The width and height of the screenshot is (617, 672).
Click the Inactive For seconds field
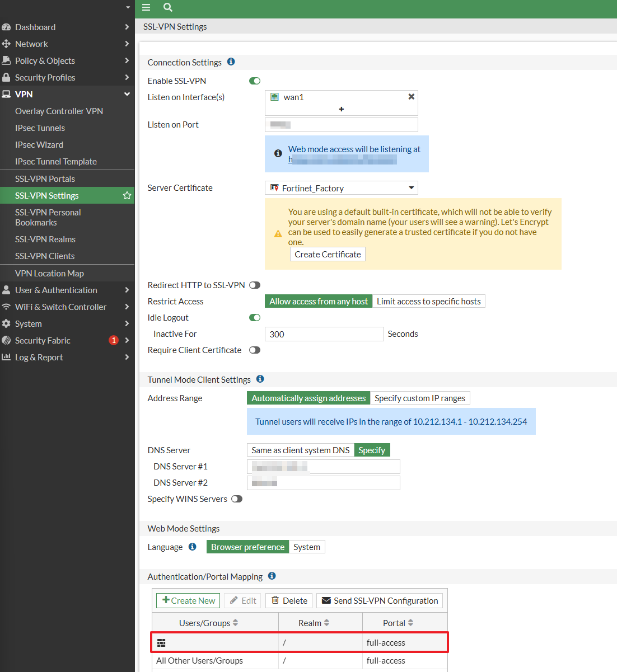pyautogui.click(x=324, y=334)
